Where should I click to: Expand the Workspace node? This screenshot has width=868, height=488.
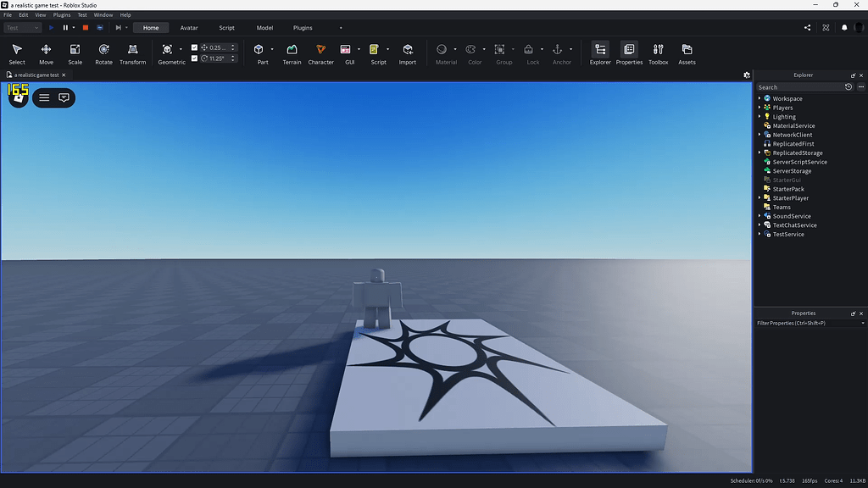[x=759, y=98]
